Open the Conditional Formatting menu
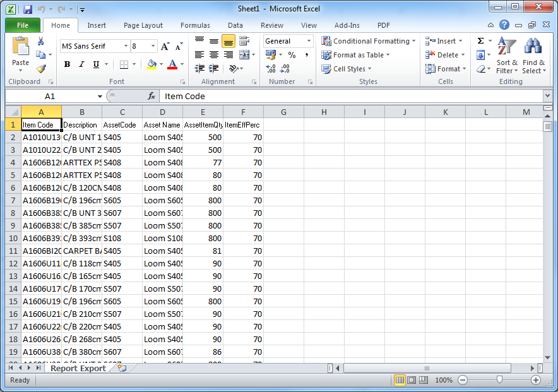This screenshot has height=392, width=558. pos(368,41)
